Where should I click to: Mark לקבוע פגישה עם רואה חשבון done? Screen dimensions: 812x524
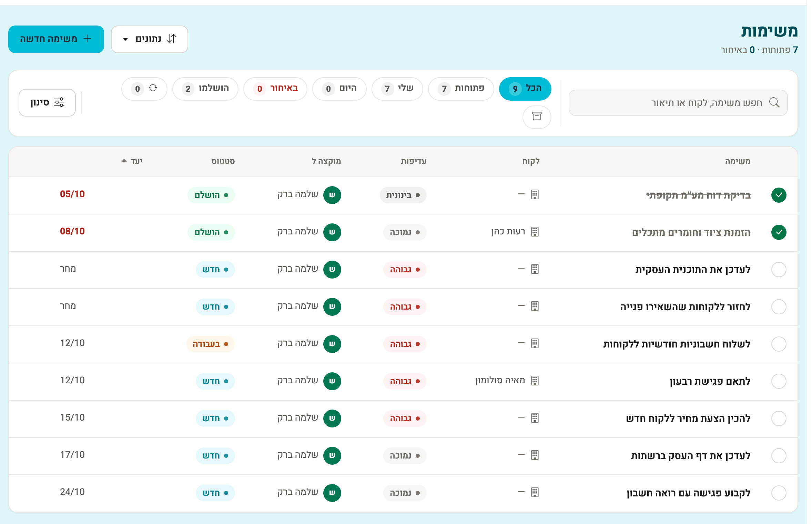779,493
